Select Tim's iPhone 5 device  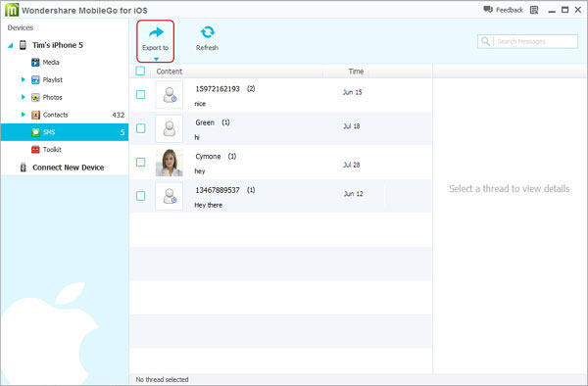[x=58, y=45]
